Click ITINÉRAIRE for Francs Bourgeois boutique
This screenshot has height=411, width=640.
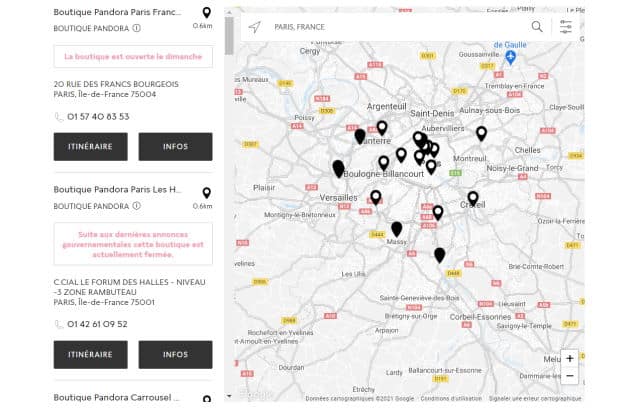[x=91, y=147]
